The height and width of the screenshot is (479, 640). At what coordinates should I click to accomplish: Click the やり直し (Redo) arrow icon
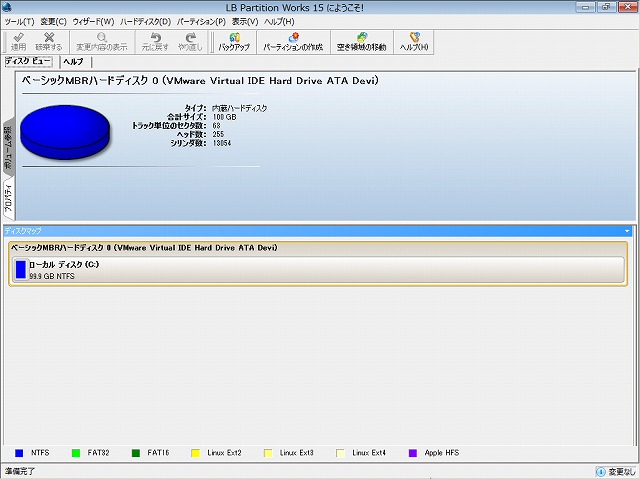pos(190,38)
